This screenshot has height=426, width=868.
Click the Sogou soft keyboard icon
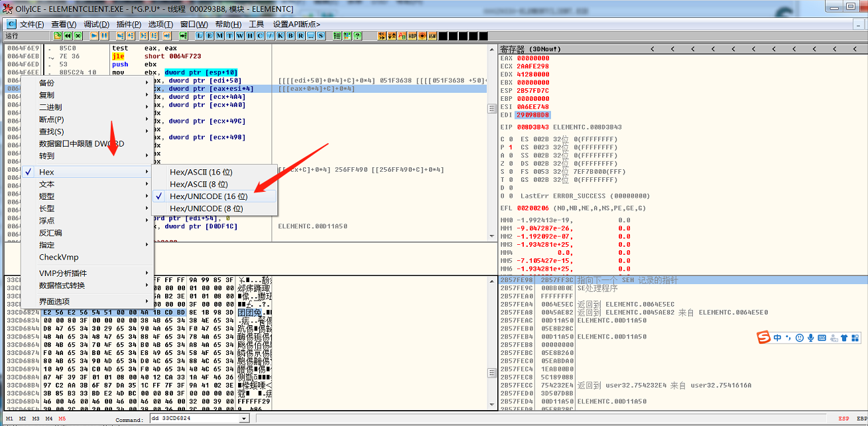click(x=822, y=338)
